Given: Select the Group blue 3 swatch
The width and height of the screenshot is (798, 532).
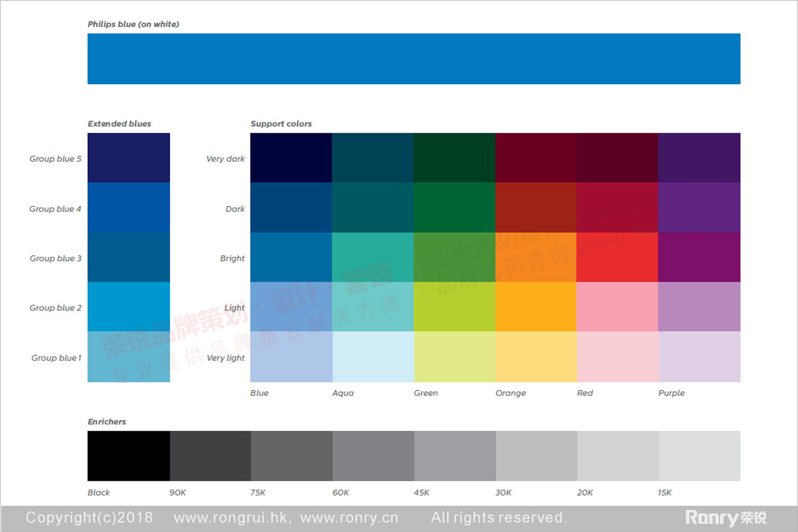Looking at the screenshot, I should pyautogui.click(x=129, y=257).
